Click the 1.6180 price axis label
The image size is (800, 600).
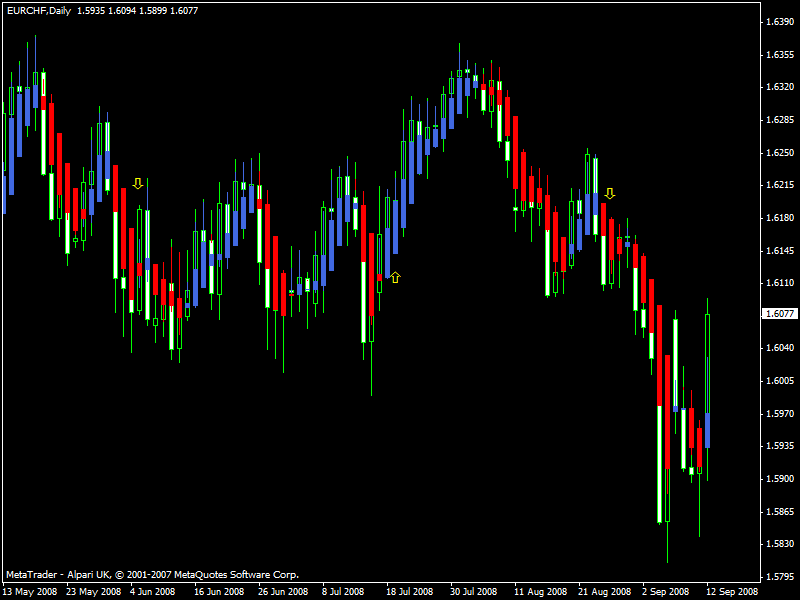tap(780, 218)
